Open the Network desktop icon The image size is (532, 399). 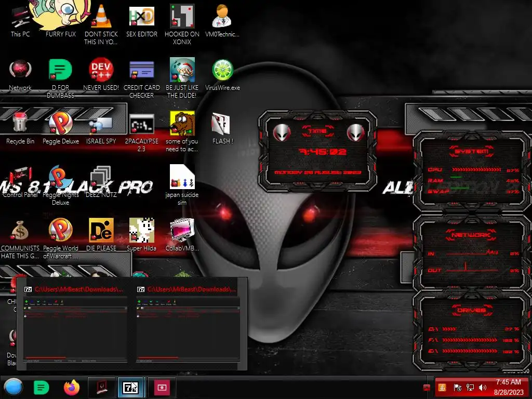[x=20, y=75]
